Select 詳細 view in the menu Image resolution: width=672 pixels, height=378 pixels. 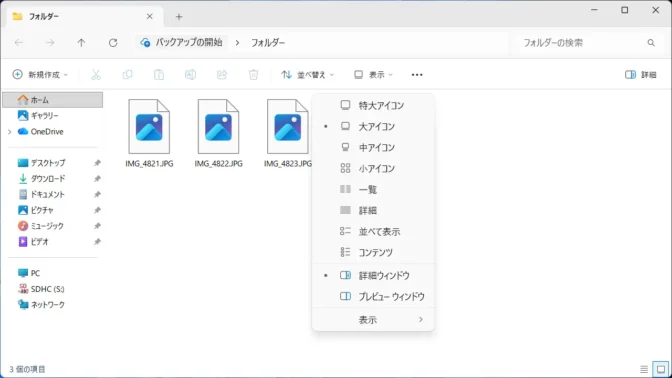click(x=373, y=210)
